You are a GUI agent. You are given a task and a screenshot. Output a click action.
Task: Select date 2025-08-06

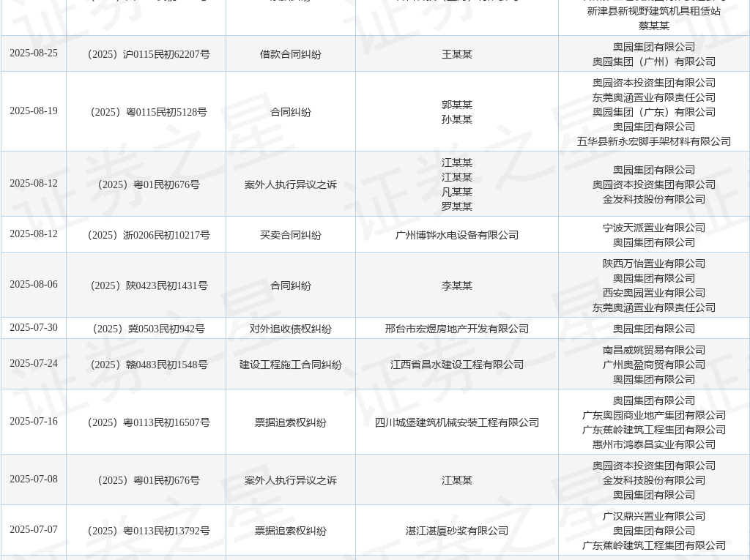coord(34,285)
